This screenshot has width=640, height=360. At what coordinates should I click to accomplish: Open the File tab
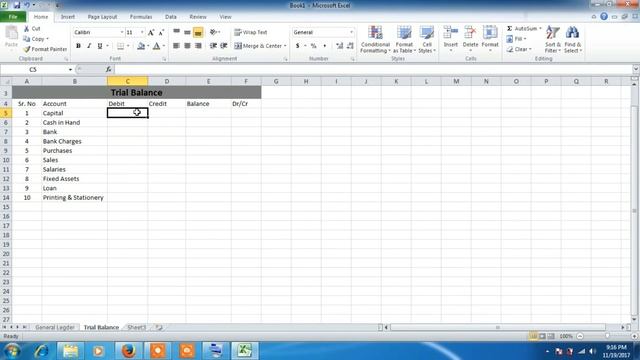pos(13,17)
